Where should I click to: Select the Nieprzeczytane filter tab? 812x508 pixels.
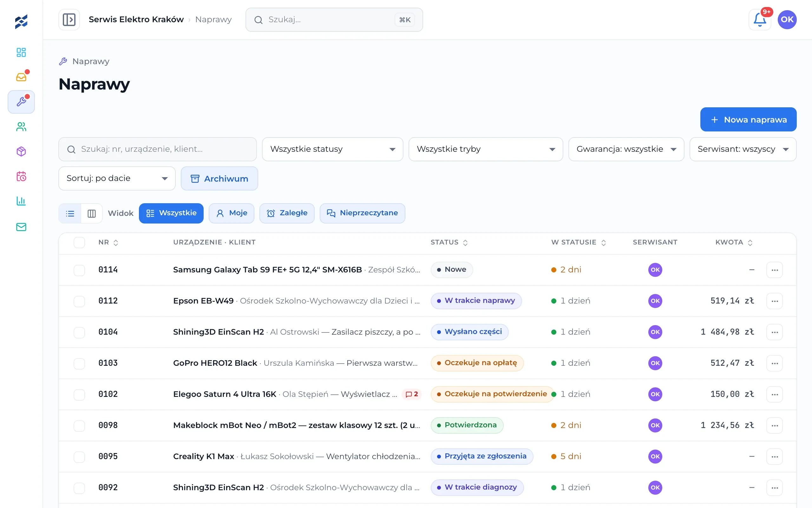[x=362, y=213]
